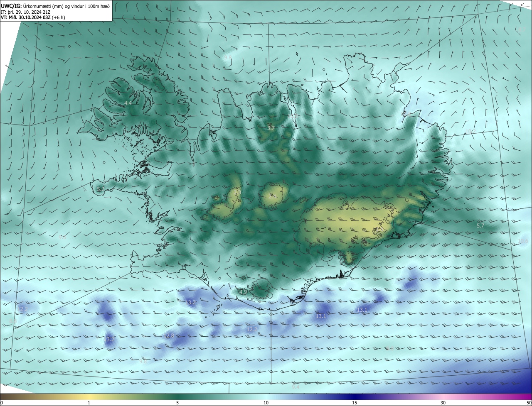Viewport: 532px width, 406px height.
Task: Click the colorbar tick label '0'
Action: (2, 403)
